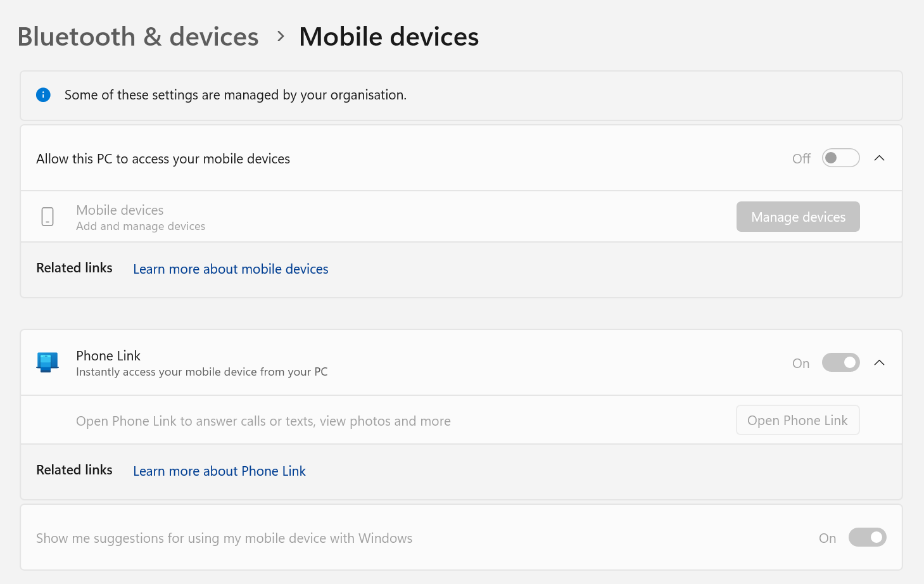924x584 pixels.
Task: Collapse the Phone Link section chevron
Action: click(x=879, y=362)
